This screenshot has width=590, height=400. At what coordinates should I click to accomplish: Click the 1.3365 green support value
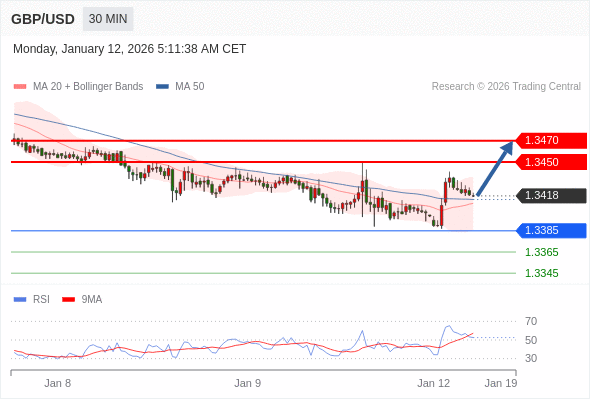541,252
